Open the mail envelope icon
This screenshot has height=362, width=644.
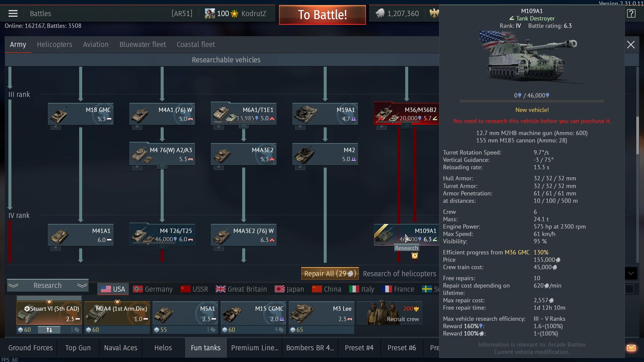[x=631, y=348]
